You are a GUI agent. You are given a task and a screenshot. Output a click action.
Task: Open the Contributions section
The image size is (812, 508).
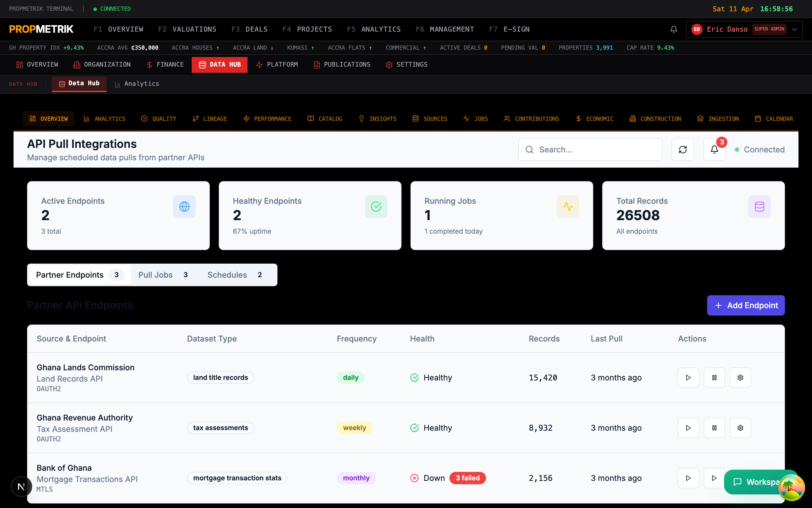(x=531, y=119)
